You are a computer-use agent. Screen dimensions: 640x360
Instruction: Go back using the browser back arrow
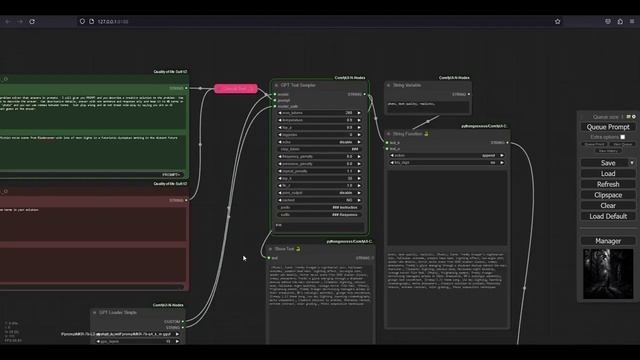[8, 21]
